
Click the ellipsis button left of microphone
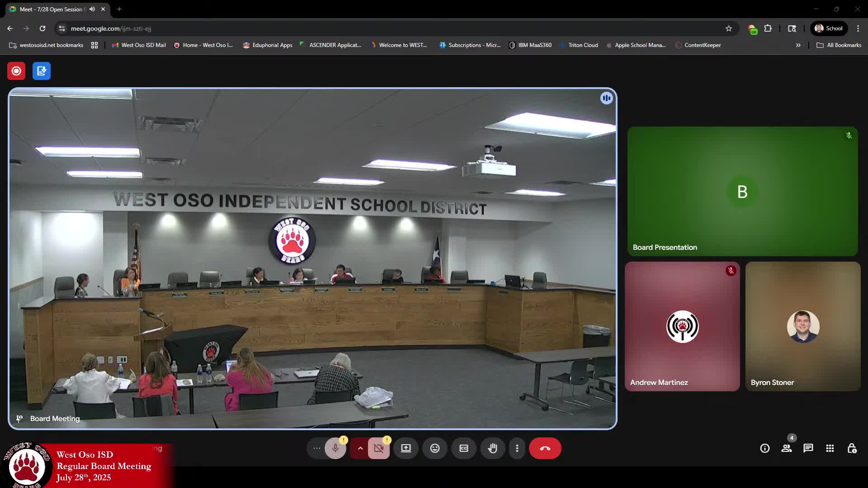(x=317, y=448)
